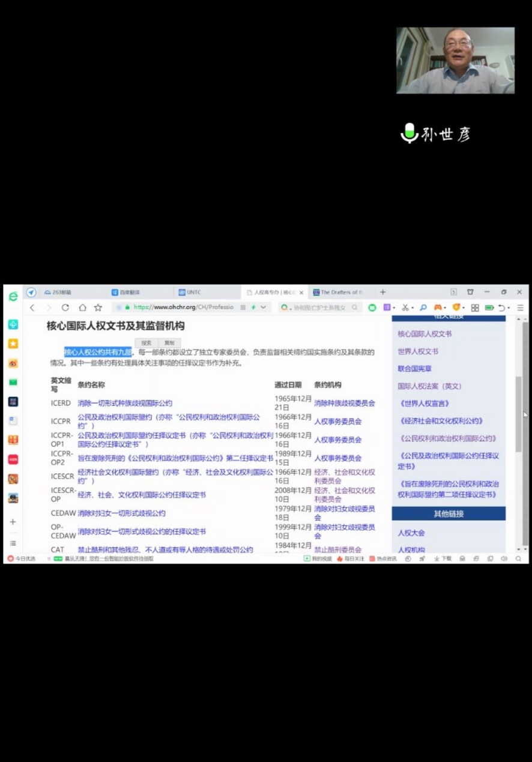Mute the page with the status bar speaker icon
The height and width of the screenshot is (762, 532).
[504, 558]
